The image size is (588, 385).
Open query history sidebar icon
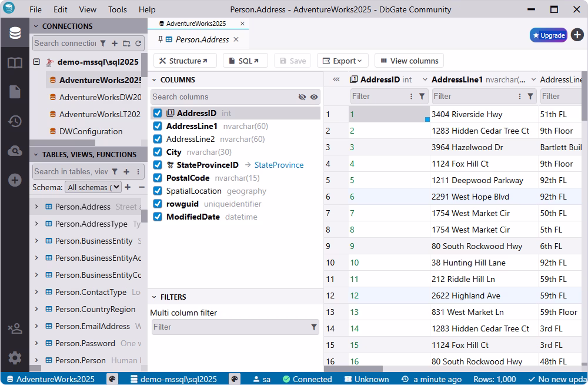(15, 121)
